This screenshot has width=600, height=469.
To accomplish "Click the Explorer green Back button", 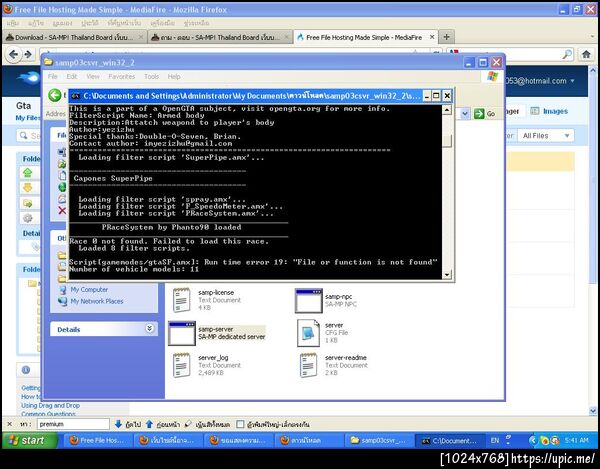I will 55,95.
